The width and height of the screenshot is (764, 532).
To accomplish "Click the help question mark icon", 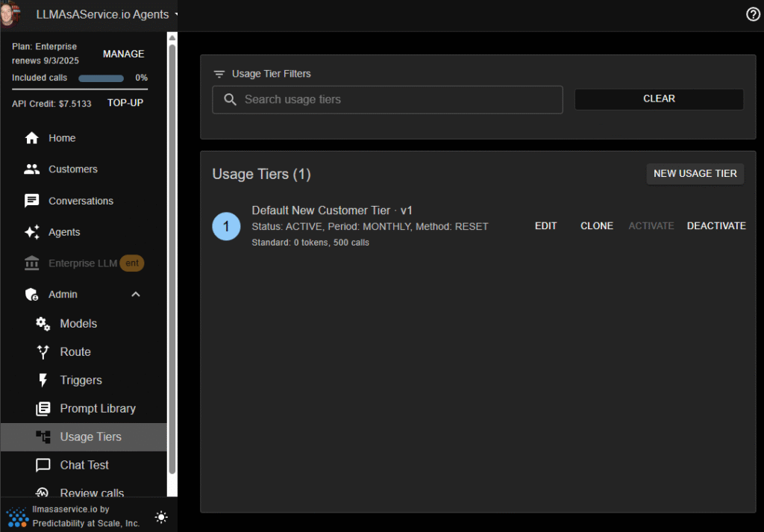I will [x=753, y=15].
